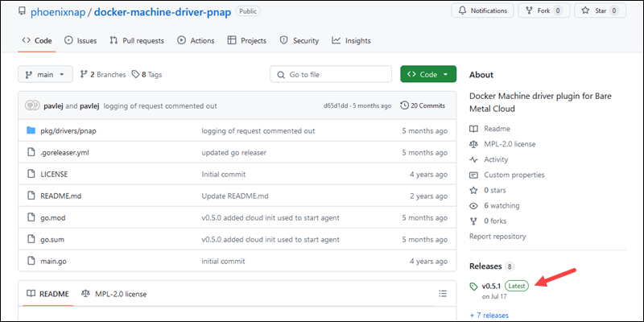
Task: View 2 Branches link
Action: [x=103, y=74]
